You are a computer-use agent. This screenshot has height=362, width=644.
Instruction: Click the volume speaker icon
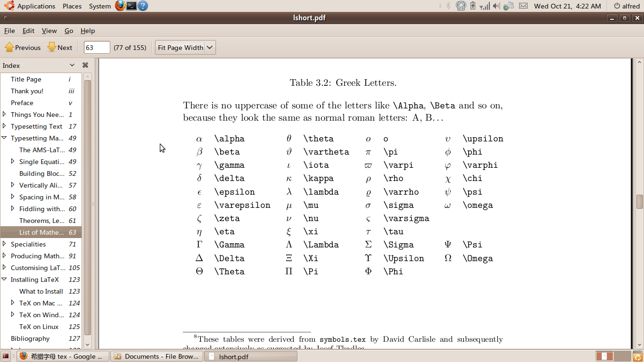[x=496, y=6]
